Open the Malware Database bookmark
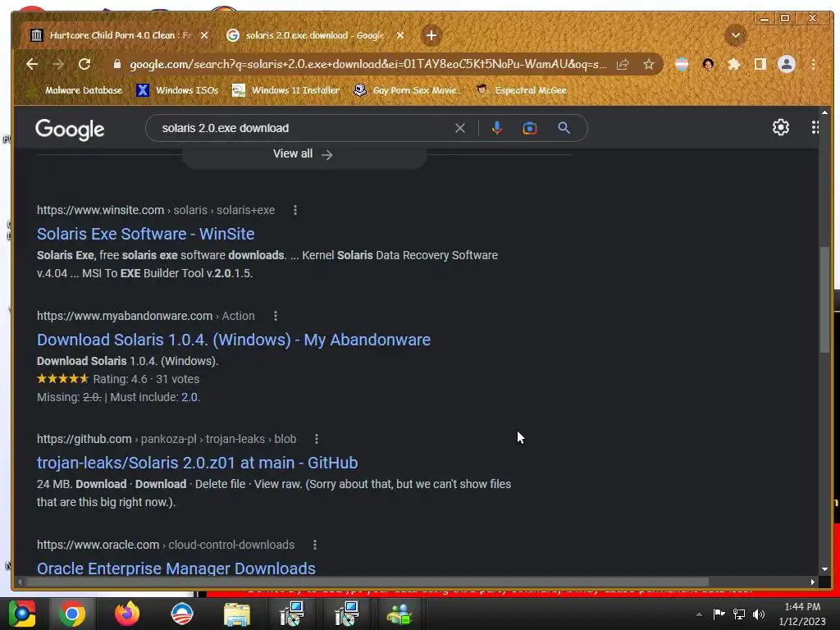840x630 pixels. 76,90
